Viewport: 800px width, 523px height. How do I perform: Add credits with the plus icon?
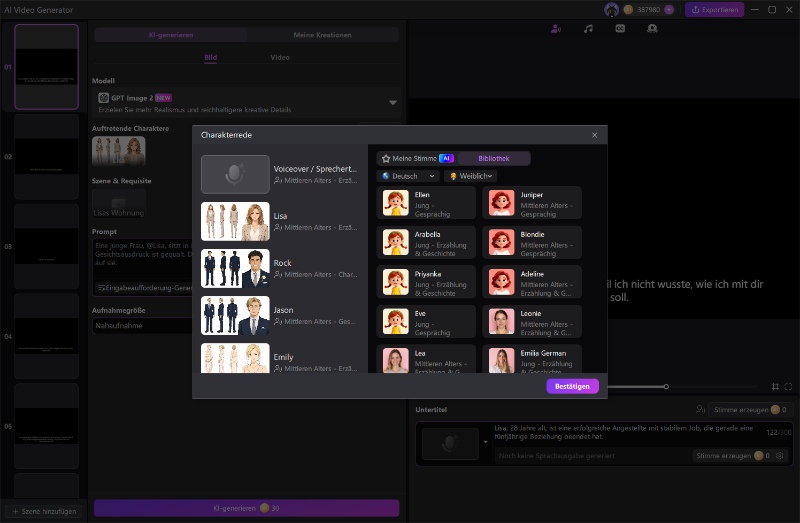[669, 10]
